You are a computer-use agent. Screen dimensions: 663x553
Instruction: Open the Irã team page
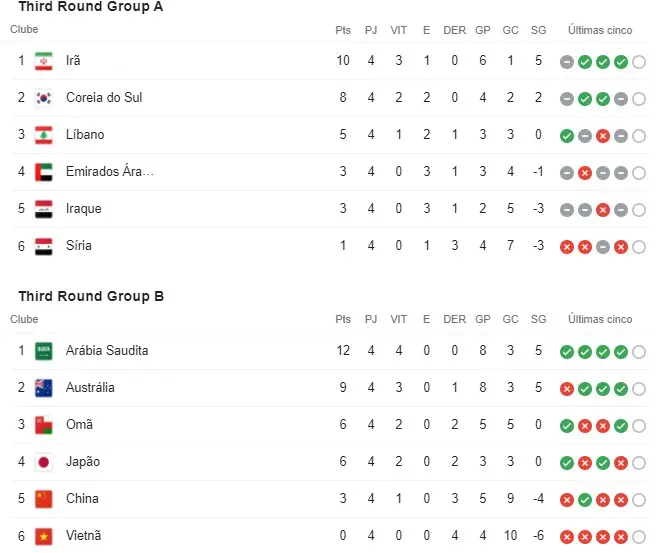[x=73, y=61]
